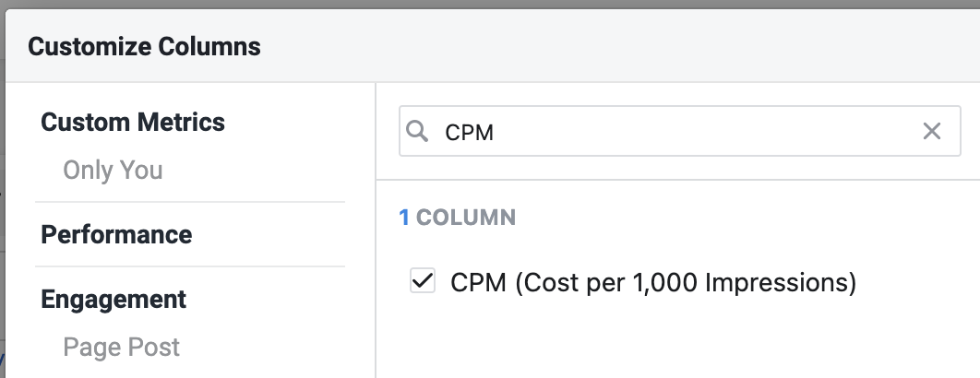Viewport: 980px width, 378px height.
Task: Select the Page Post subcategory
Action: click(x=121, y=348)
